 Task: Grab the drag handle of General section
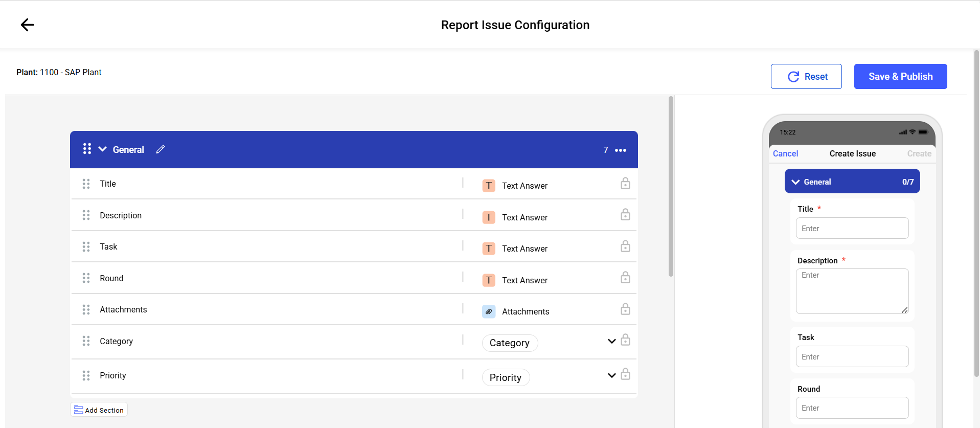point(87,149)
